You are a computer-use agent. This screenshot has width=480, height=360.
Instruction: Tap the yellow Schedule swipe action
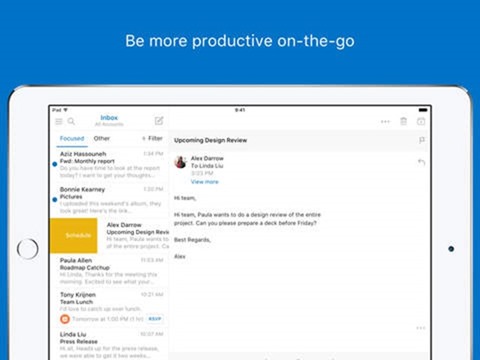pos(74,235)
